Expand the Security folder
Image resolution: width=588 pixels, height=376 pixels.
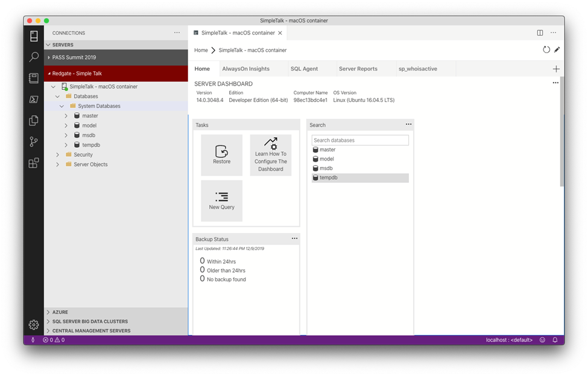point(58,155)
